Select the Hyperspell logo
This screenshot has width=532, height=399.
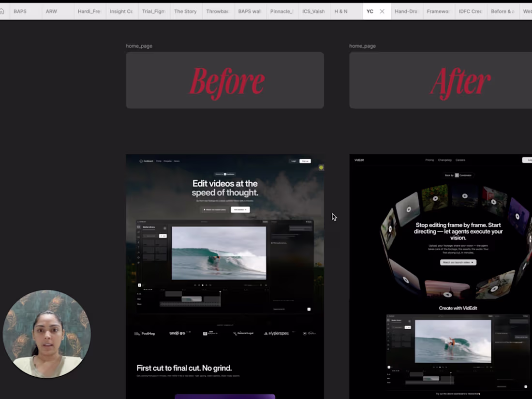point(277,333)
